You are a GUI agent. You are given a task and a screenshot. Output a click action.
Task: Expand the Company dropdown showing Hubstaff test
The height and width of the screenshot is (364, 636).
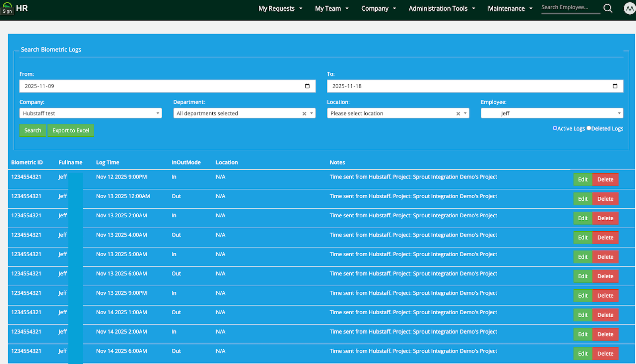pyautogui.click(x=90, y=113)
